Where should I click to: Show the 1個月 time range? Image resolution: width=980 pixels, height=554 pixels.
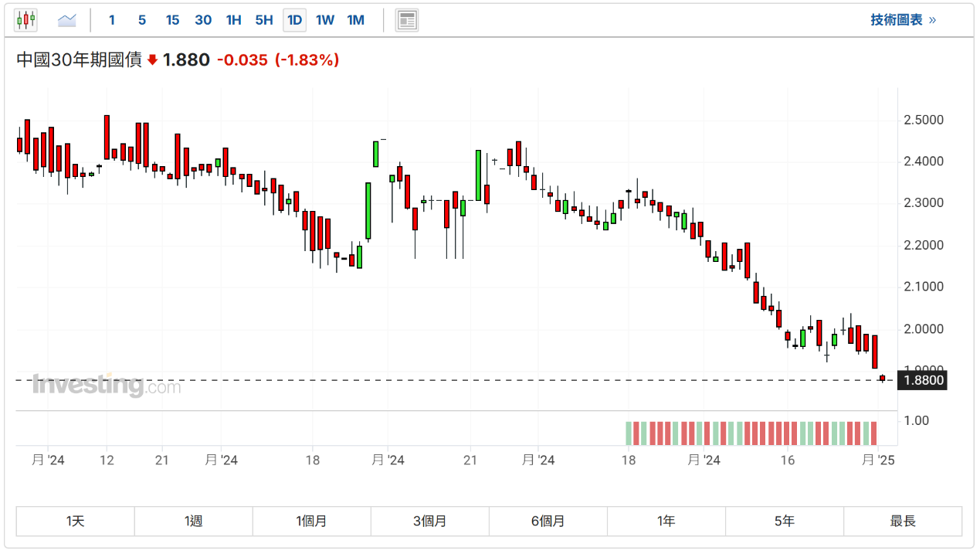coord(311,522)
